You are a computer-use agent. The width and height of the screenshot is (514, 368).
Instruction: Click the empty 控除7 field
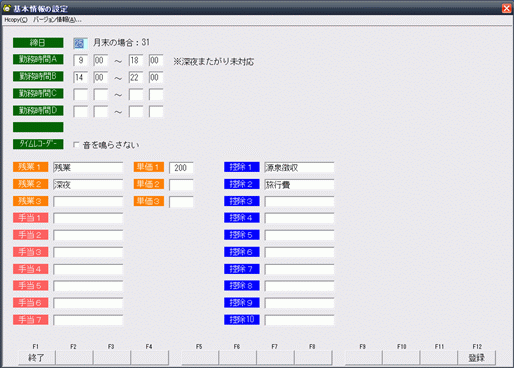point(299,269)
